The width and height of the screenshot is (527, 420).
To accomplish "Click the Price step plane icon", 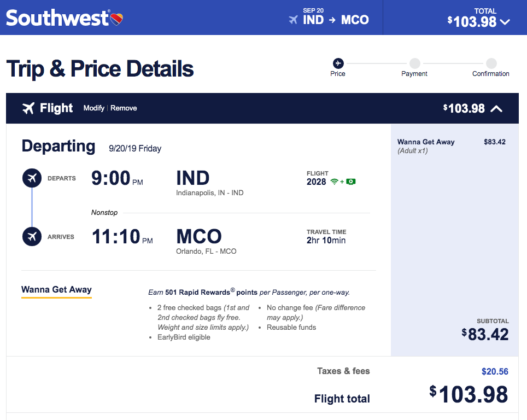I will (338, 63).
